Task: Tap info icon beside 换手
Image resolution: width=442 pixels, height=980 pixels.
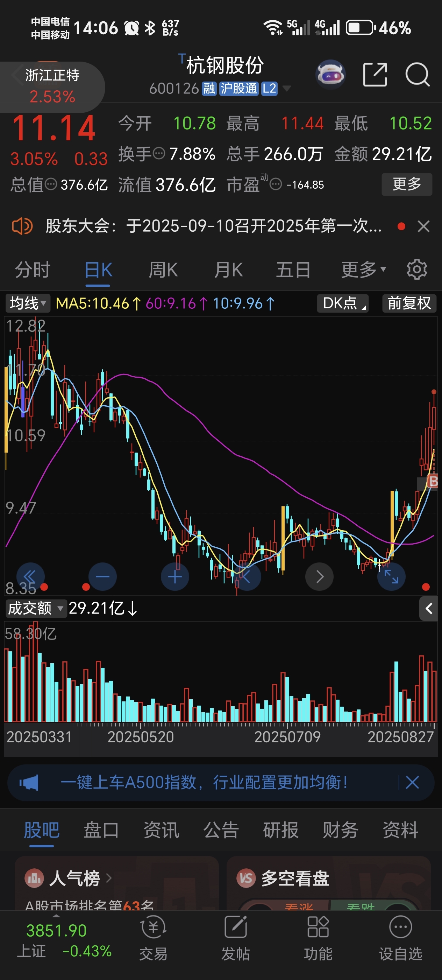Action: click(x=159, y=153)
